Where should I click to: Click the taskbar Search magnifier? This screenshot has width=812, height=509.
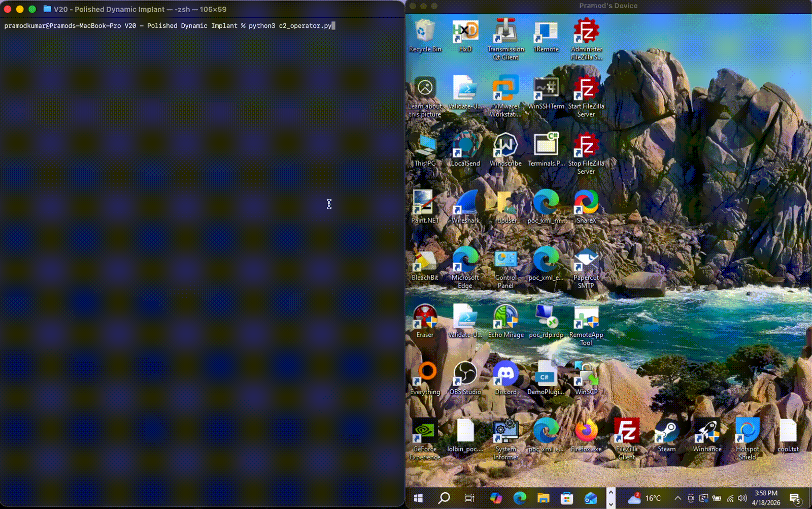coord(444,498)
